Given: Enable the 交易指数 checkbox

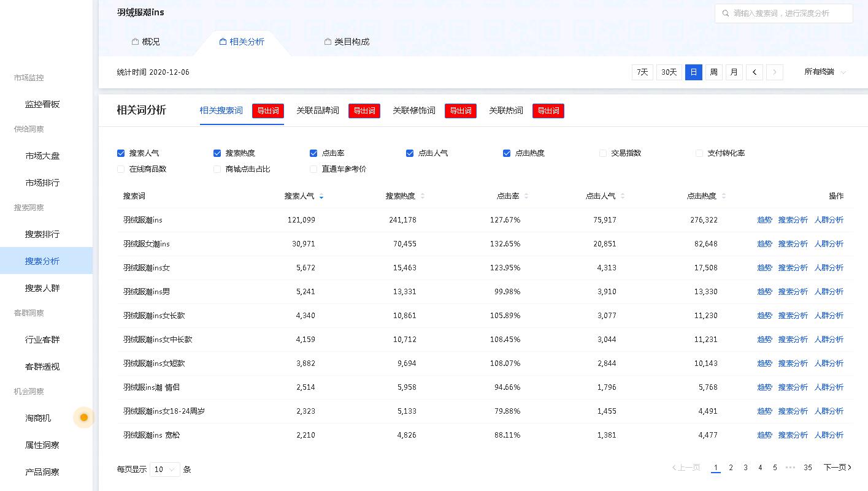Looking at the screenshot, I should click(603, 153).
